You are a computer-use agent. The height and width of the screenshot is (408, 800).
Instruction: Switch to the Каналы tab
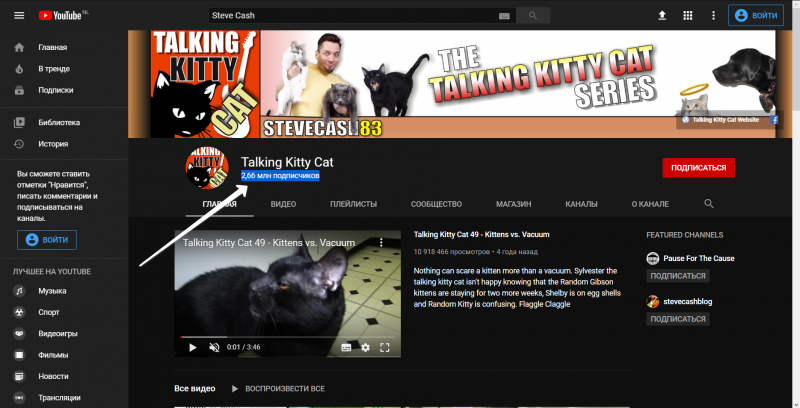click(x=581, y=204)
